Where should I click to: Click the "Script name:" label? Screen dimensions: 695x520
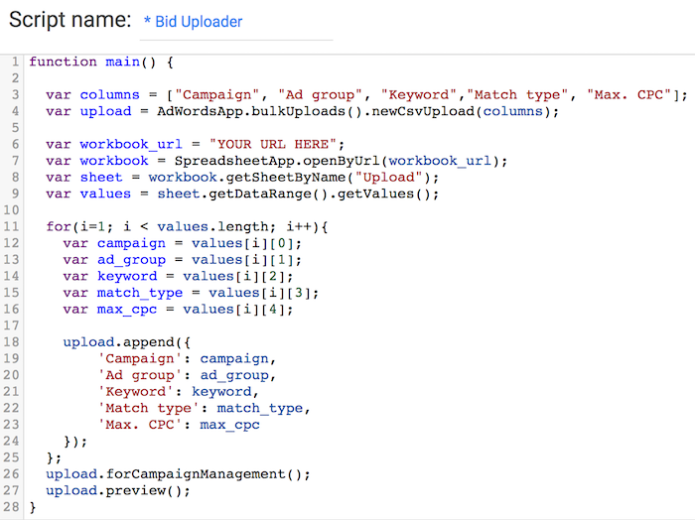70,20
